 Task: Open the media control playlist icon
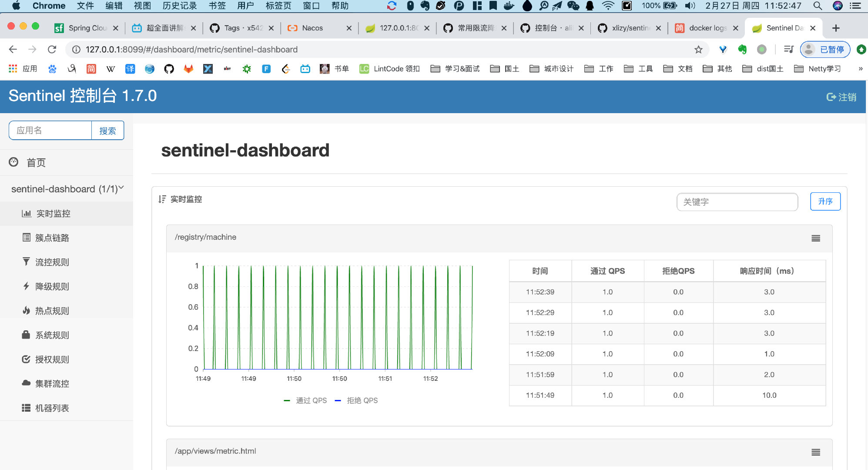[788, 50]
